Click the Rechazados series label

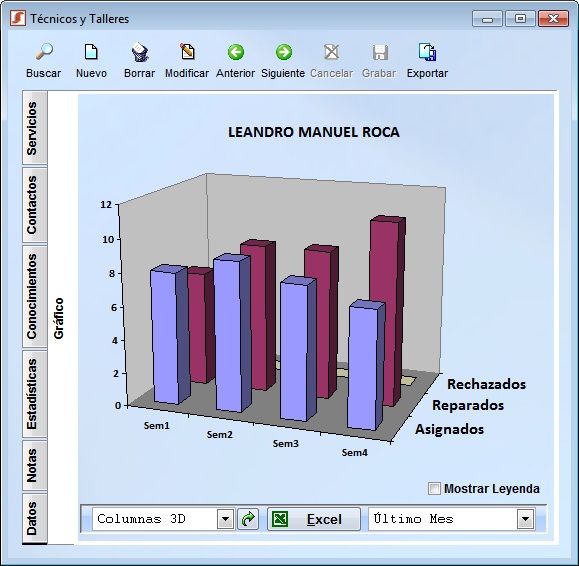tap(486, 384)
